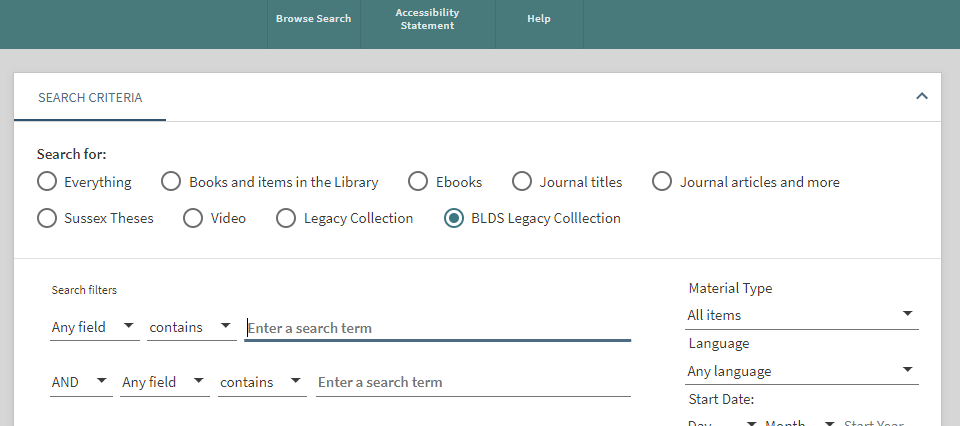Open the first contains operator dropdown
This screenshot has height=426, width=960.
click(191, 327)
